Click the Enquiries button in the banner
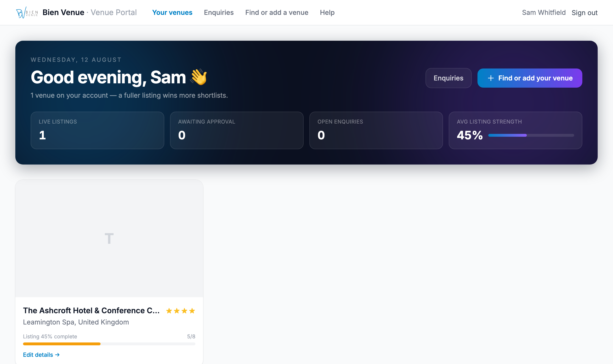This screenshot has width=613, height=364. coord(448,78)
